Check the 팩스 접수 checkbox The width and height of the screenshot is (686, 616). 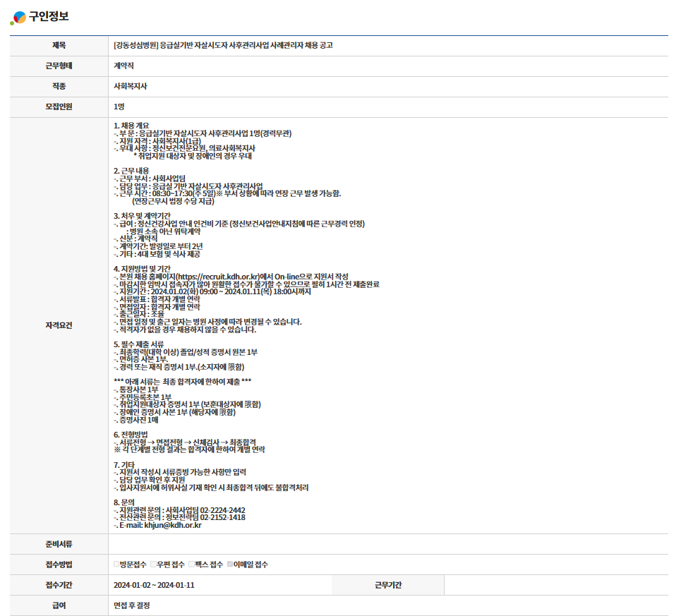pyautogui.click(x=191, y=564)
